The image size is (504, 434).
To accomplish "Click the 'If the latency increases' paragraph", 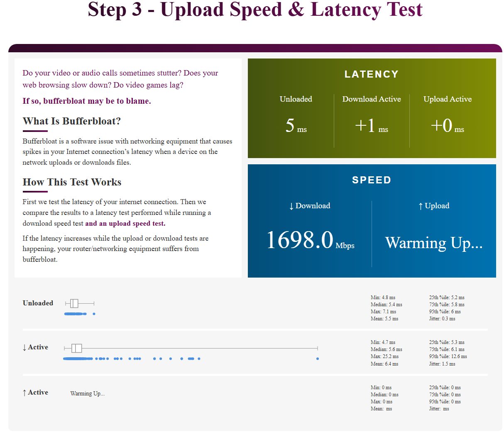I will (115, 249).
